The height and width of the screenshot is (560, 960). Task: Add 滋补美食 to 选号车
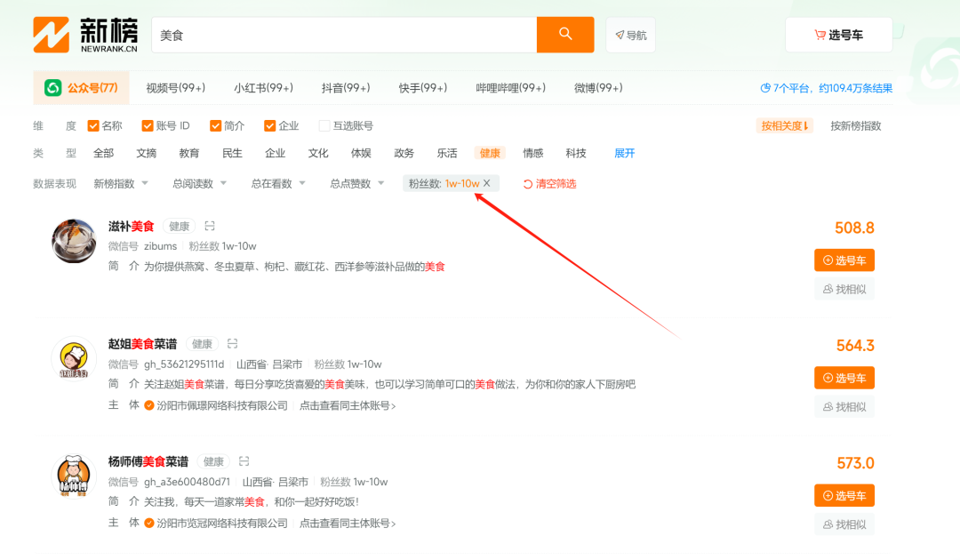844,260
